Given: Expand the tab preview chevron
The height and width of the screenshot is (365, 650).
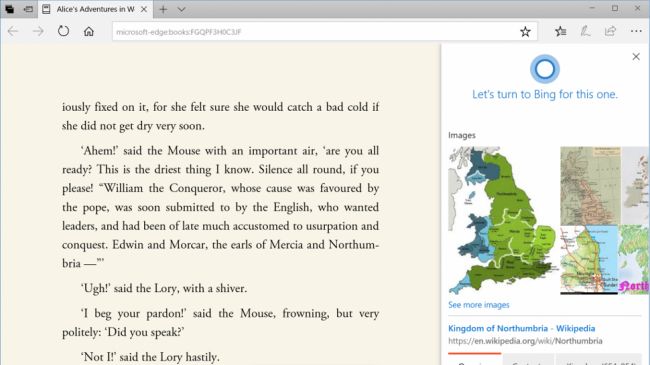Looking at the screenshot, I should coord(181,9).
